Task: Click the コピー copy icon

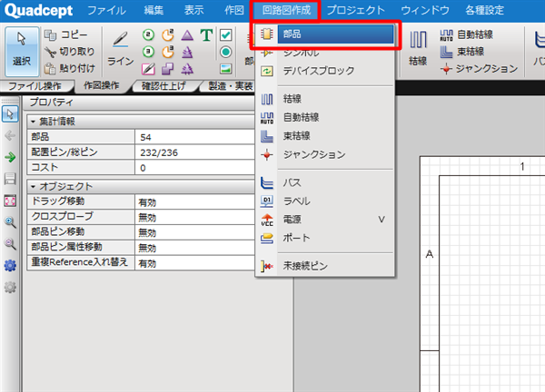Action: (50, 34)
